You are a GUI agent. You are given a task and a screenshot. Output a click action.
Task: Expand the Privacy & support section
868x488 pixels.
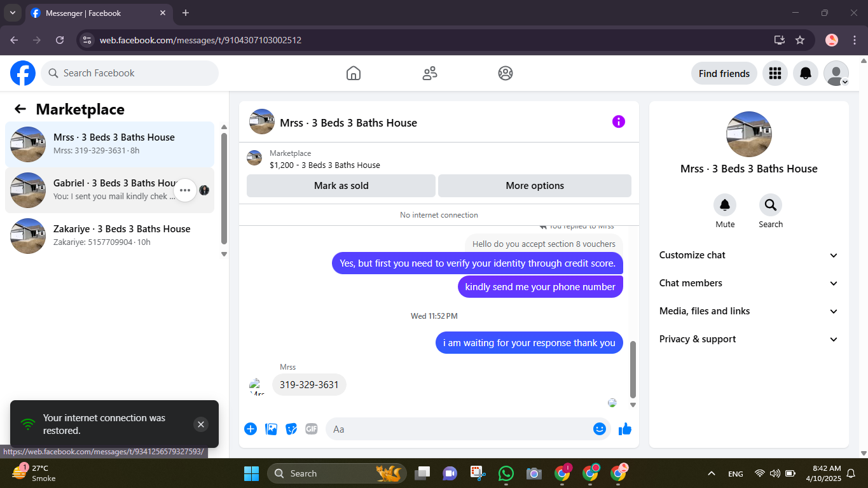(749, 339)
